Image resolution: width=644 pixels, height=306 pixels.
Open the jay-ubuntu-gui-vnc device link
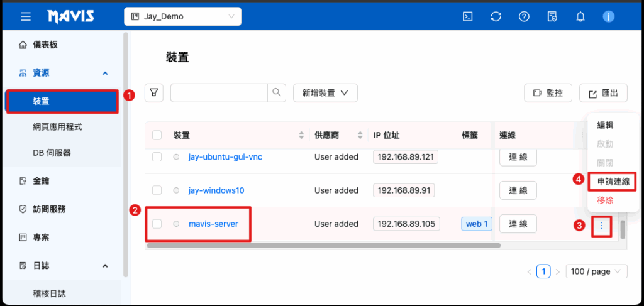pyautogui.click(x=225, y=157)
